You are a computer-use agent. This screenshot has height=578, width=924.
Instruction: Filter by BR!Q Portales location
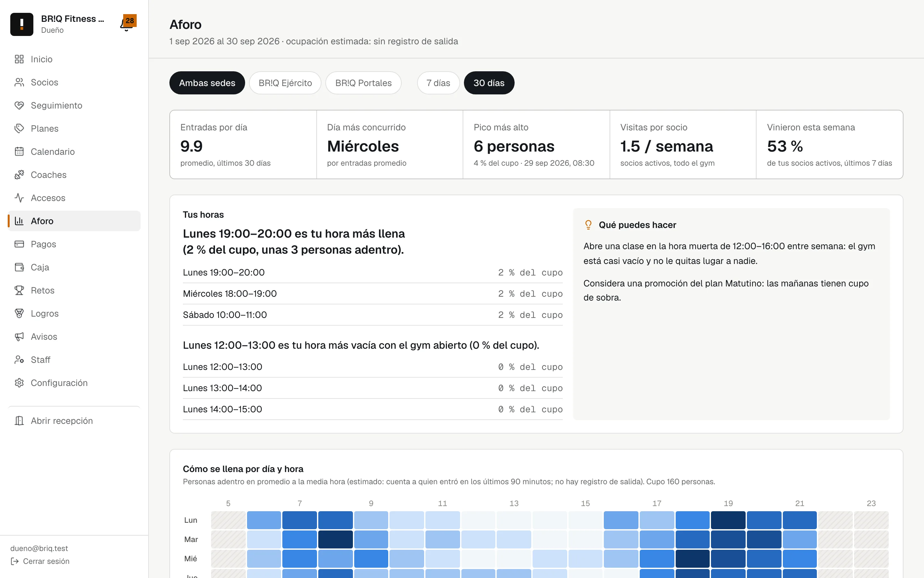(363, 83)
